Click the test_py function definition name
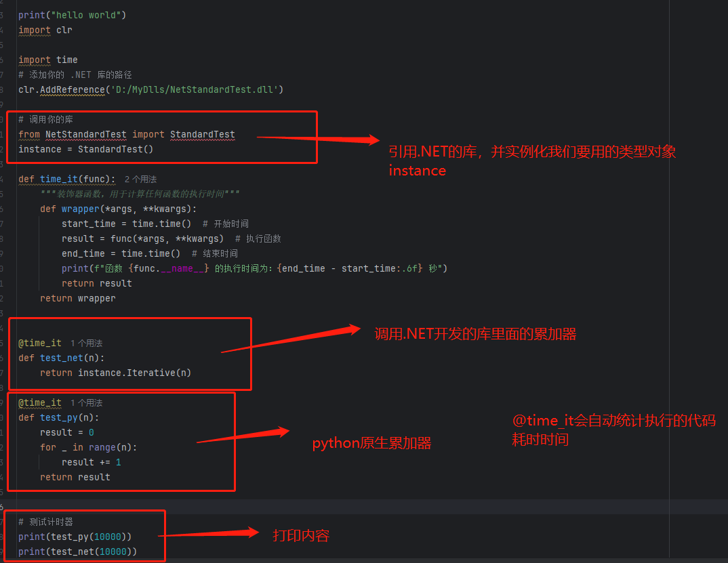The height and width of the screenshot is (563, 728). click(59, 417)
